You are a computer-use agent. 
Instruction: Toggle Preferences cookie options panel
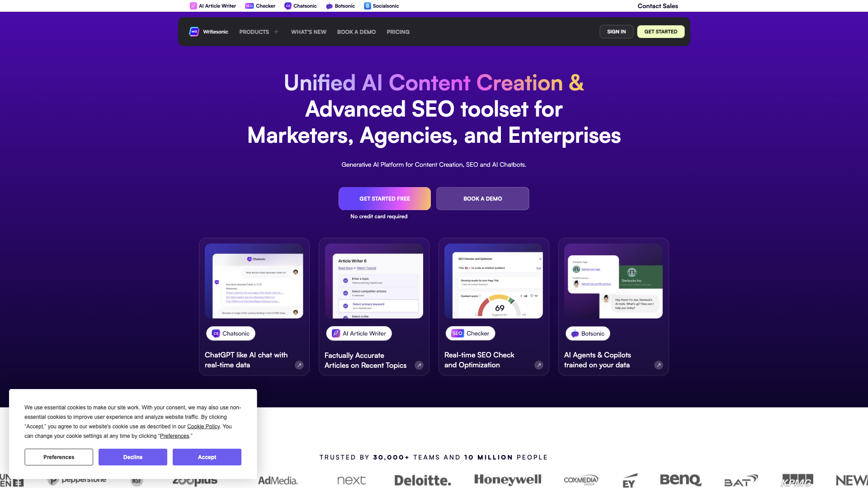pos(58,456)
